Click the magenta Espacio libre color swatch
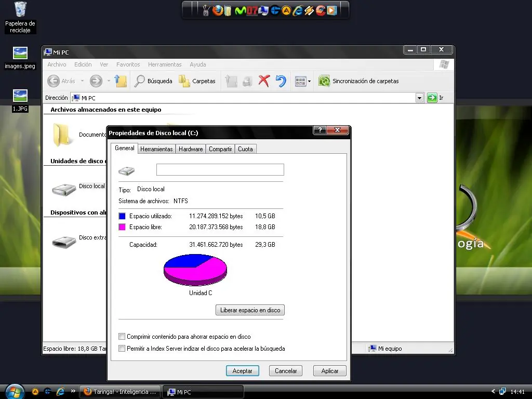 point(122,227)
